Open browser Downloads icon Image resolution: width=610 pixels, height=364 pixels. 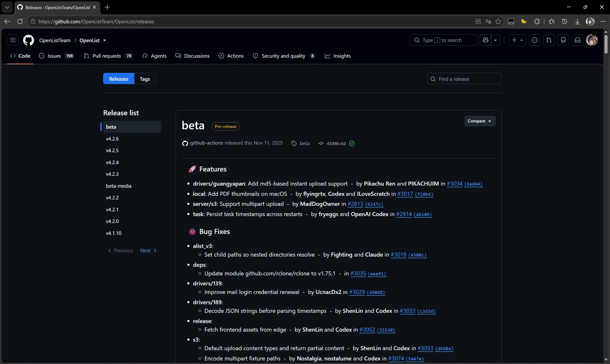[x=577, y=22]
